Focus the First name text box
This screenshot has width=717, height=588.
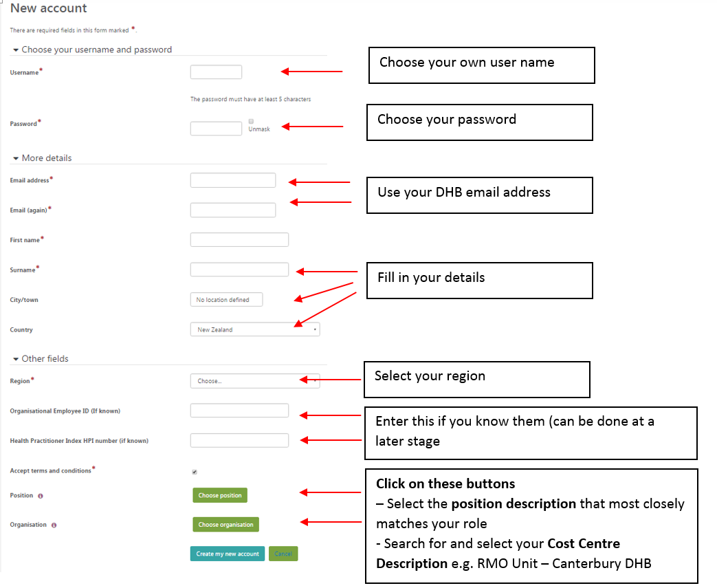click(x=239, y=239)
